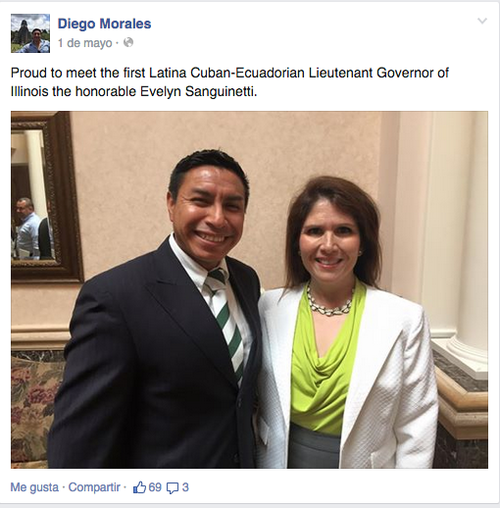
Task: Open the Diego Morales profile name link
Action: click(104, 24)
